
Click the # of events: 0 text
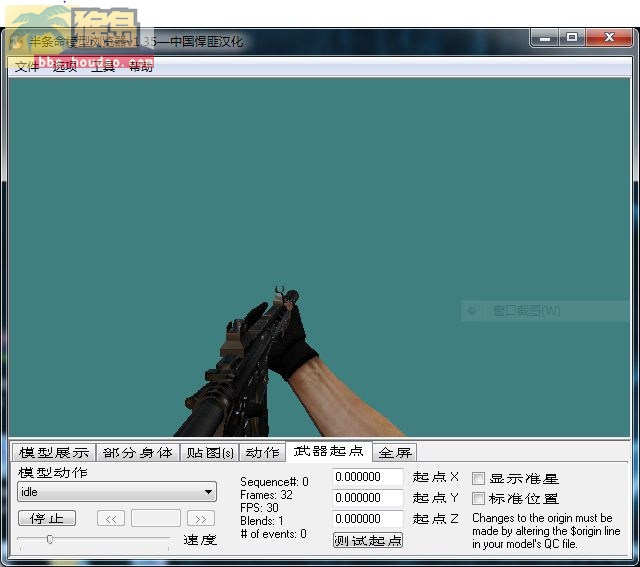coord(273,534)
